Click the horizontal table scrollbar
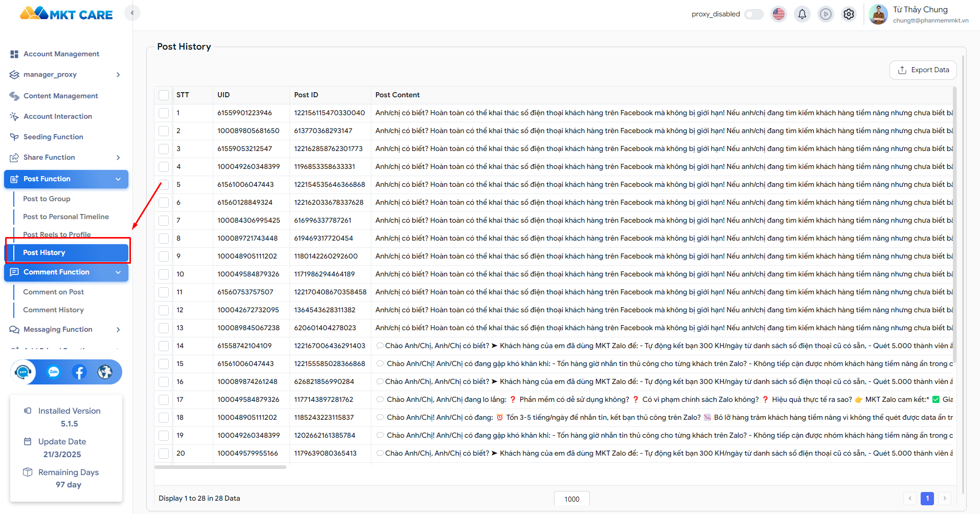Viewport: 980px width, 514px height. point(220,467)
